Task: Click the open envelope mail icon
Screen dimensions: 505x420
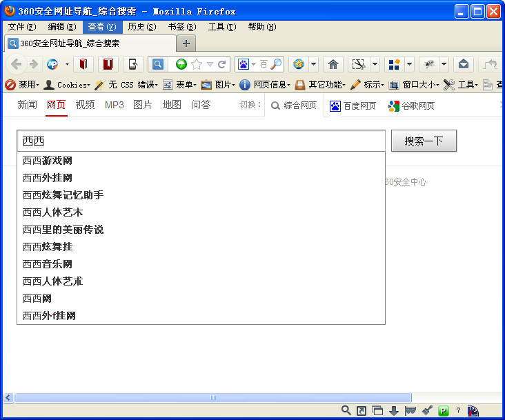Action: tap(464, 64)
